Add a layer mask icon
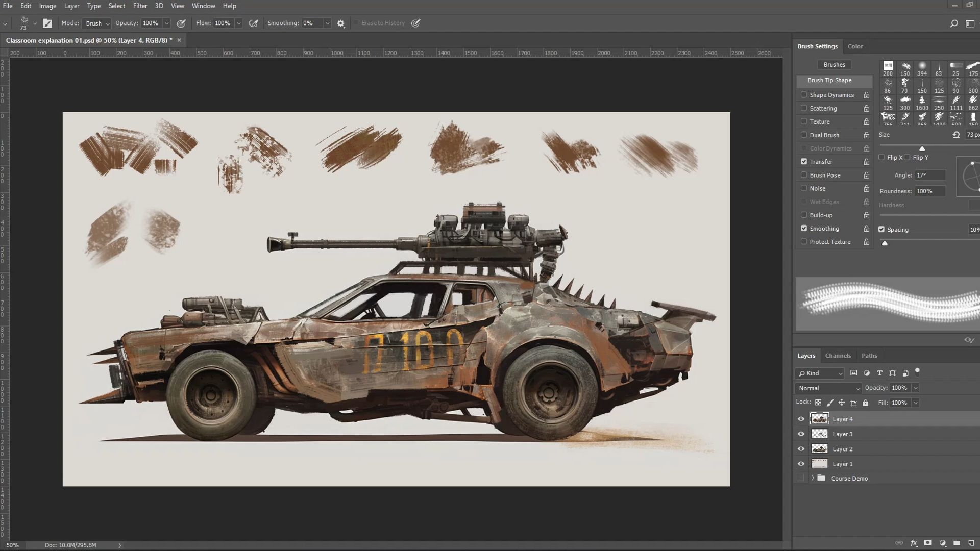Screen dimensions: 980x551 (x=928, y=543)
